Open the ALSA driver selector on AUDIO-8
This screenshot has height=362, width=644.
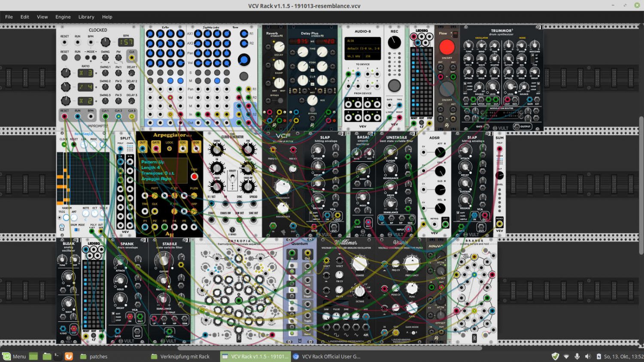coord(363,41)
